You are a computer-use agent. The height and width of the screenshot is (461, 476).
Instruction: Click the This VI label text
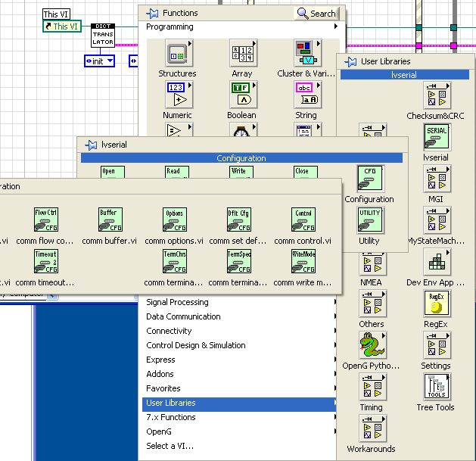[x=56, y=14]
